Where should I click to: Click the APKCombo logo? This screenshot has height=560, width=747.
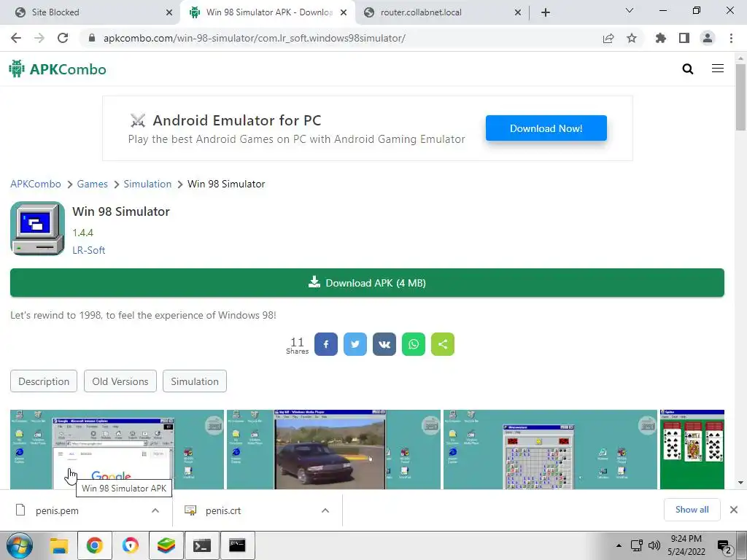58,69
